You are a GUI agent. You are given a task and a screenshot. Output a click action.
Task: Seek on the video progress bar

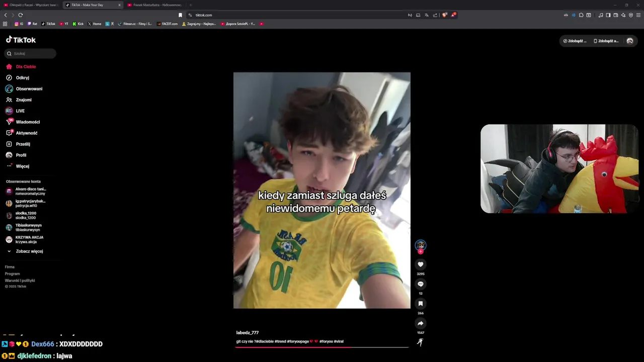[x=322, y=347]
